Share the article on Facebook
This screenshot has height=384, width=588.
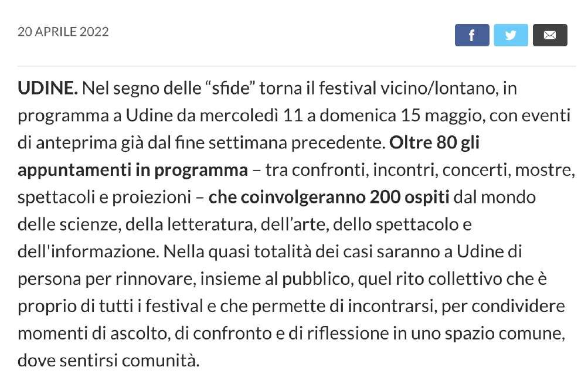472,35
